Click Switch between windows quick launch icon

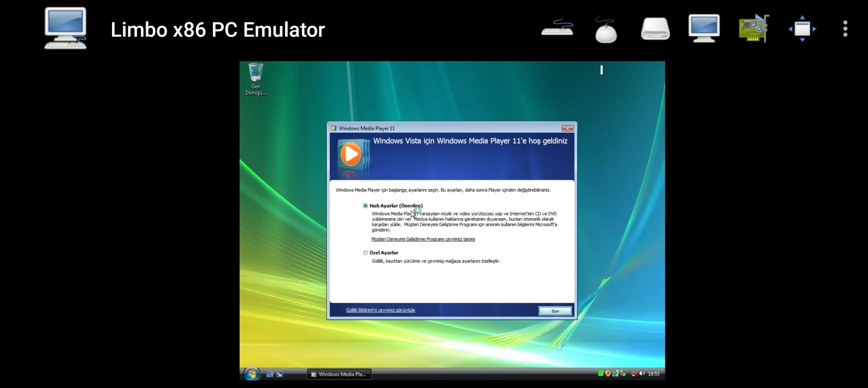tap(279, 374)
